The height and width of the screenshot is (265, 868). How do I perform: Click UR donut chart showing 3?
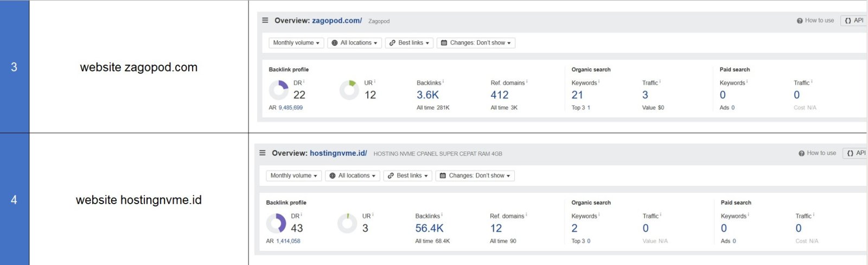click(347, 223)
